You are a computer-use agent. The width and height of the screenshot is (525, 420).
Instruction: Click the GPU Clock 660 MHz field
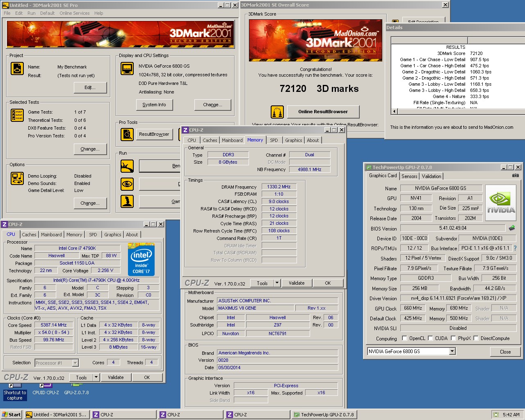pos(413,308)
